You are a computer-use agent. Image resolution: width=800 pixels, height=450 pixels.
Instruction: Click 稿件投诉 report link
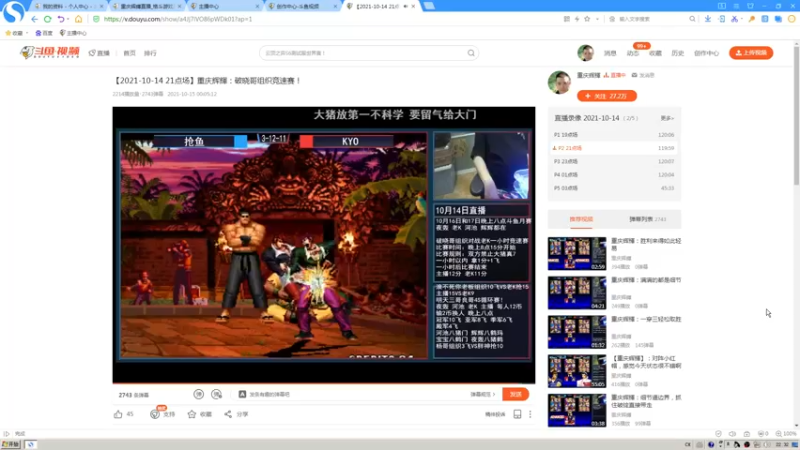495,414
